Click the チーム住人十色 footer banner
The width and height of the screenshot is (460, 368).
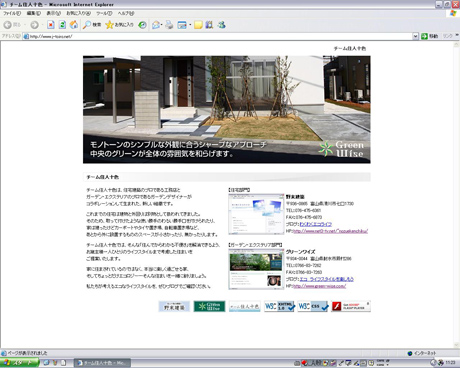[245, 306]
